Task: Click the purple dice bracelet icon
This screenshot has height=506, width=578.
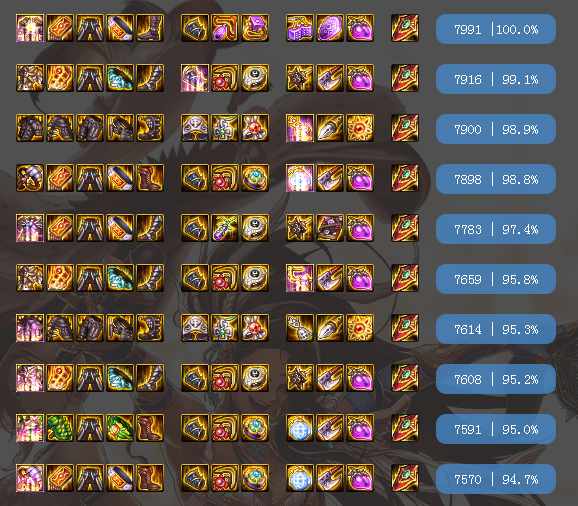Action: pyautogui.click(x=300, y=28)
